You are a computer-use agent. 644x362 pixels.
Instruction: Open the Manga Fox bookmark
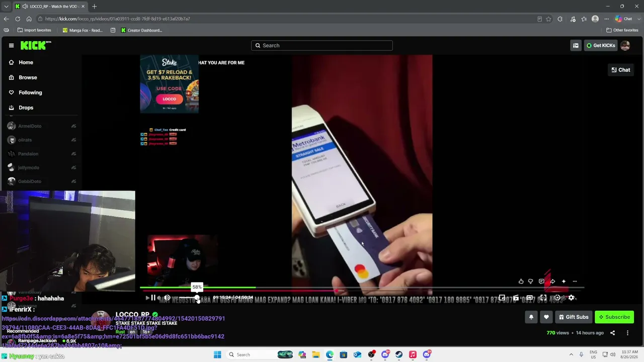[x=83, y=30]
